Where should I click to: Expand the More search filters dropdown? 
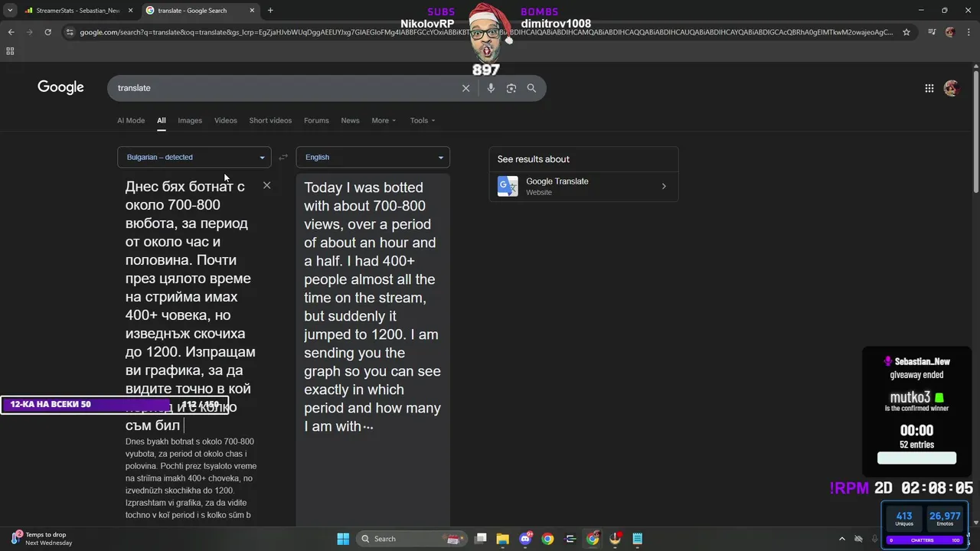pyautogui.click(x=384, y=120)
